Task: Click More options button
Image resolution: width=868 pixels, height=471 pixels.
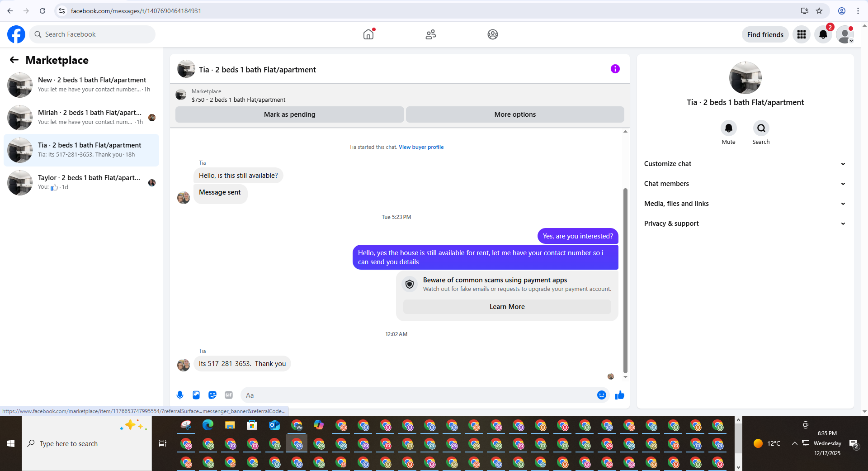Action: click(x=515, y=114)
